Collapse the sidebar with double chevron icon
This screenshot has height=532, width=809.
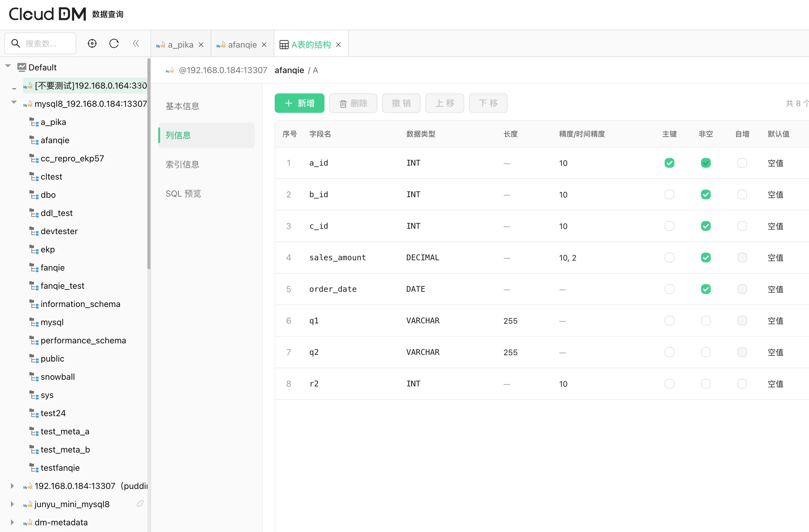coord(136,43)
